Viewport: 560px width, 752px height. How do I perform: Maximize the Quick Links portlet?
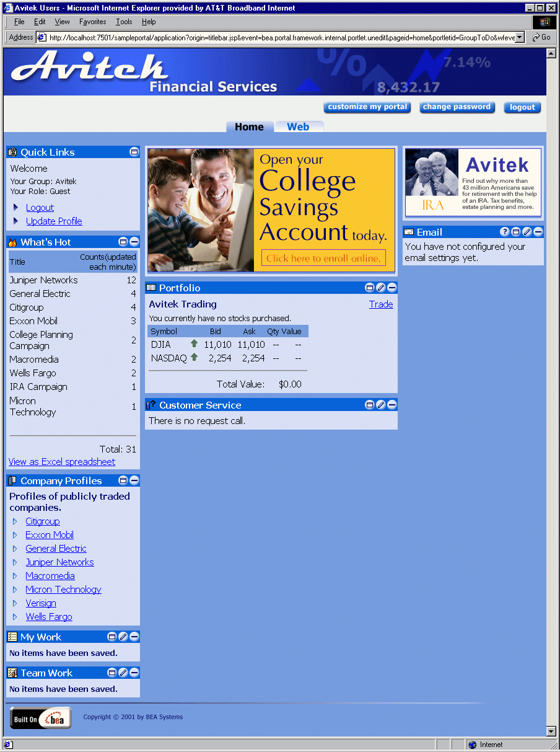134,152
